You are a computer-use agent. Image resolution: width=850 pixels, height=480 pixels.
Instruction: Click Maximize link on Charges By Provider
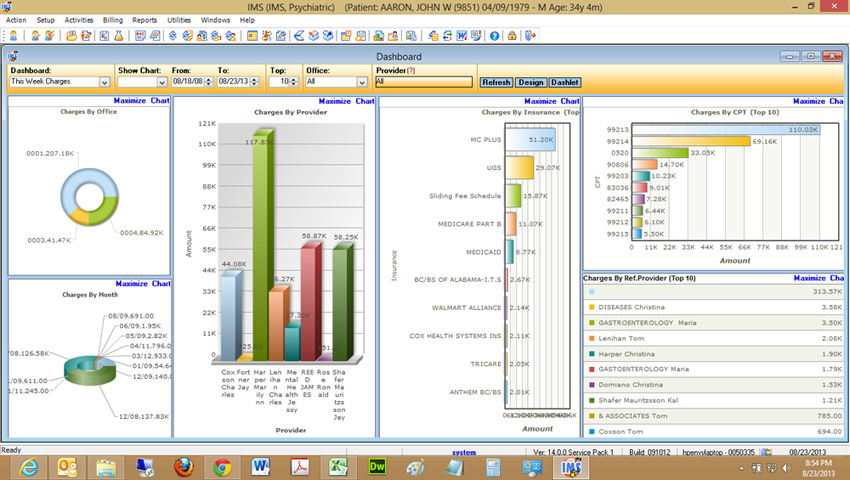[x=334, y=101]
